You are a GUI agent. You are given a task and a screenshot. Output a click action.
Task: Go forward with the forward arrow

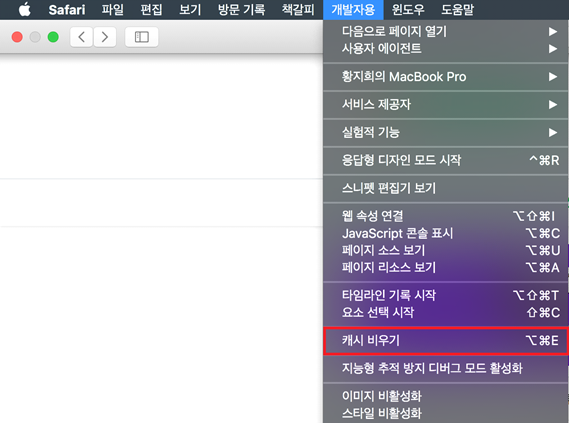[105, 37]
